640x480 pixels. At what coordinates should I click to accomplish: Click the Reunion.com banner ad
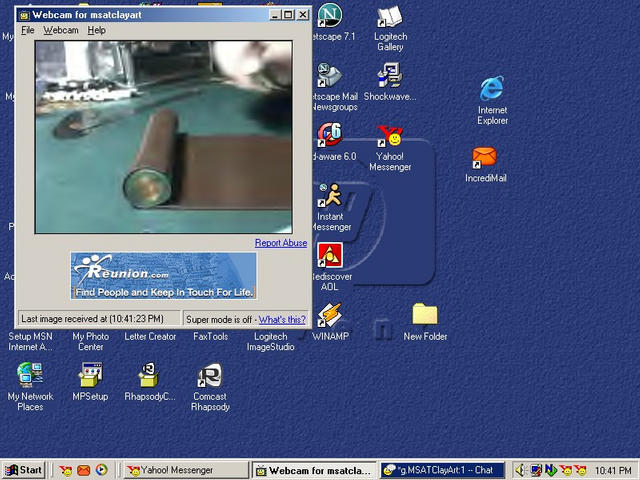pyautogui.click(x=164, y=276)
